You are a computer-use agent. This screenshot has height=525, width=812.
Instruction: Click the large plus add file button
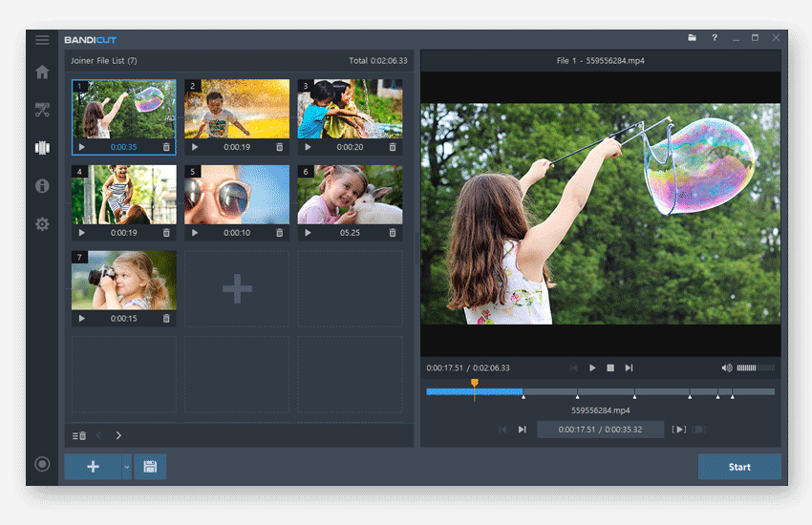[x=93, y=467]
